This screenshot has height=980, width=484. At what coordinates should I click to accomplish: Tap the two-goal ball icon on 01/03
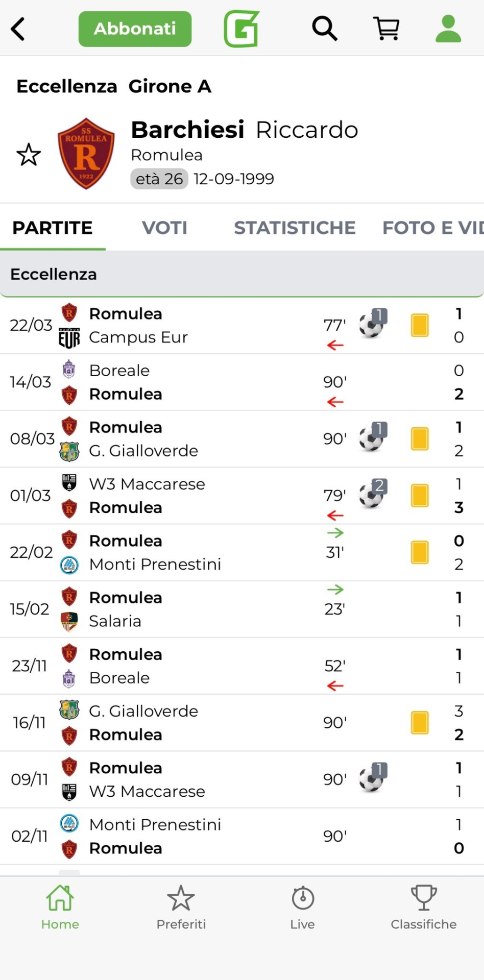[373, 495]
